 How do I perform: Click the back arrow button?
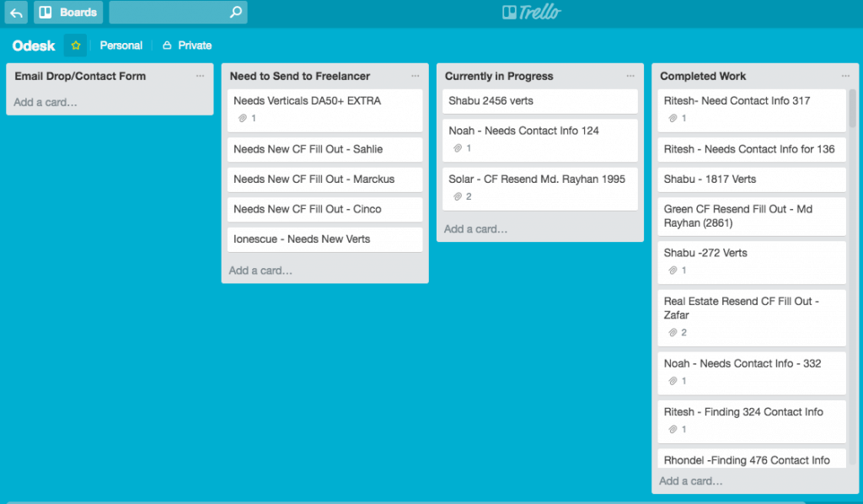[16, 12]
